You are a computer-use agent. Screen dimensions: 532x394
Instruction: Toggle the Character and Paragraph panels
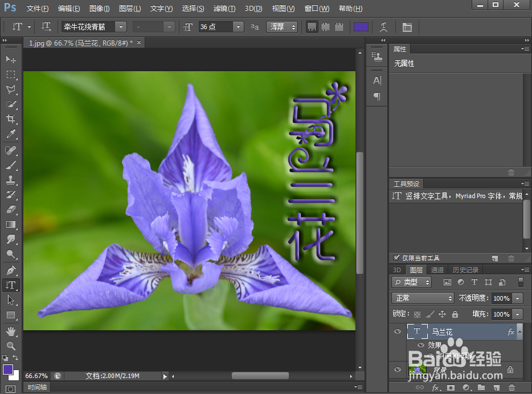[x=407, y=27]
